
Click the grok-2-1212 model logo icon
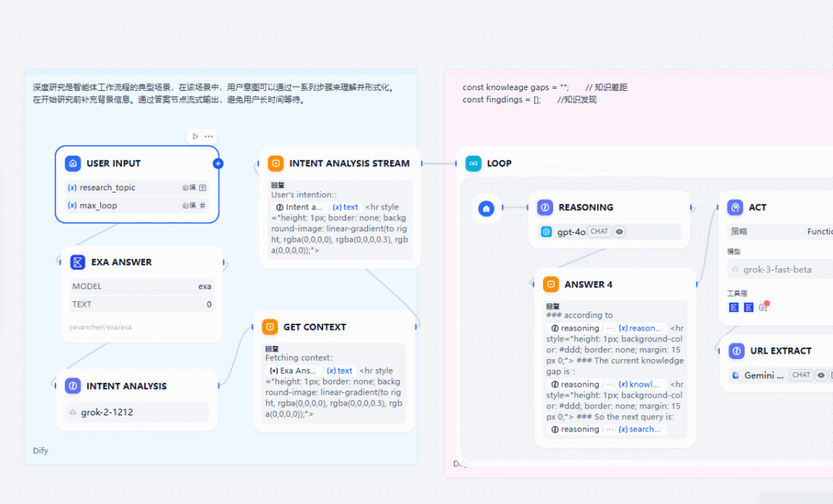click(x=73, y=412)
